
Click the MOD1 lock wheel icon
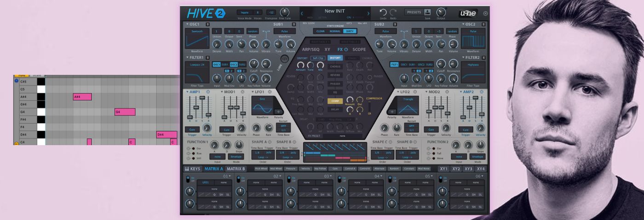242,92
